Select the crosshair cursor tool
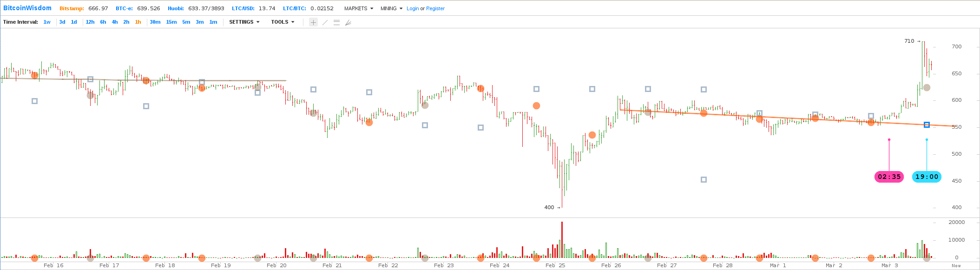 pyautogui.click(x=313, y=22)
